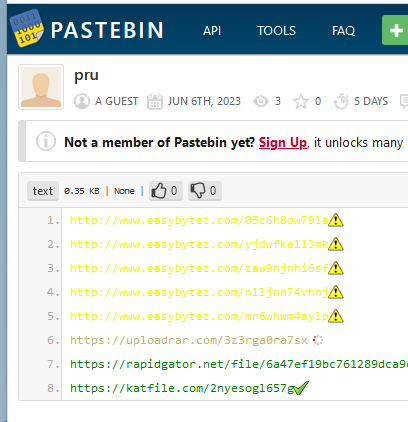Open the TOOLS menu item
This screenshot has height=422, width=408.
[276, 31]
